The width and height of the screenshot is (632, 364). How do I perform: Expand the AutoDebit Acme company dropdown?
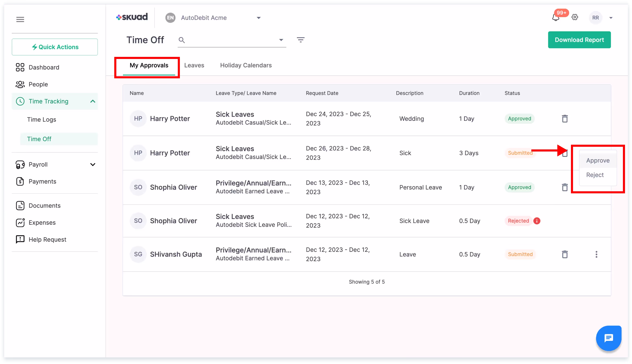click(x=259, y=18)
